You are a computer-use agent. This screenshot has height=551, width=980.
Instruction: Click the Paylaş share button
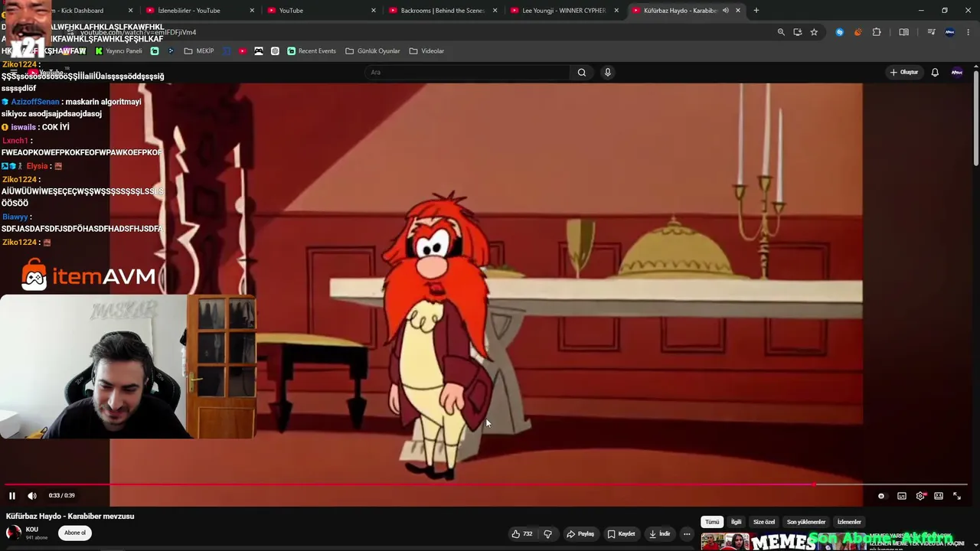click(580, 534)
